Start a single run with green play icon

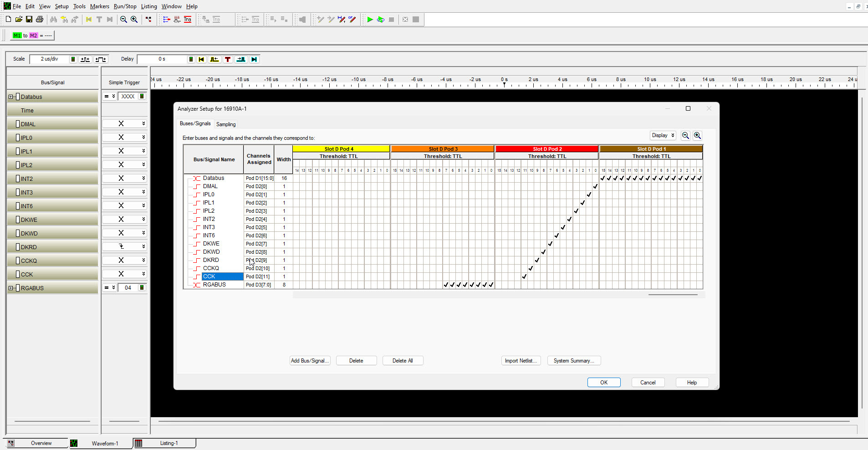(370, 19)
